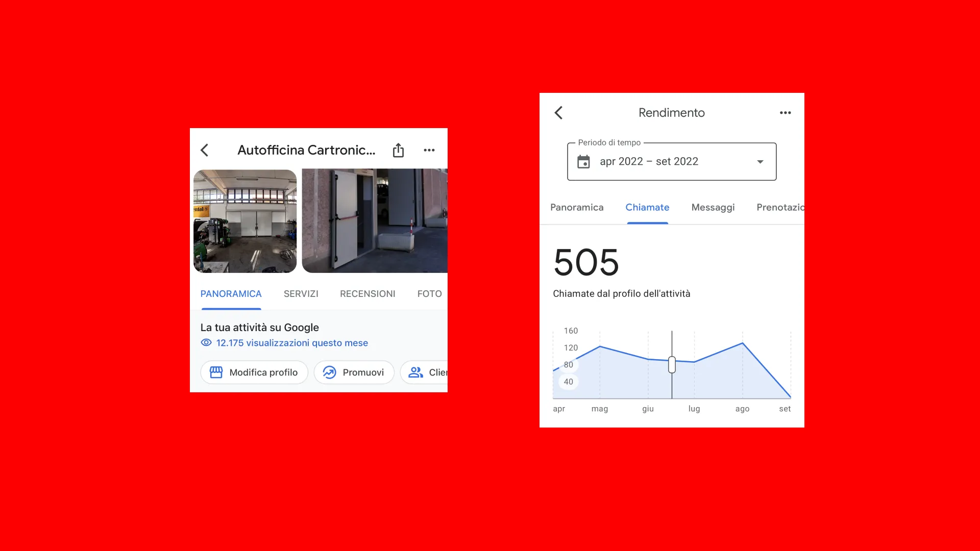Click the eye icon beside visualizzazioni
980x551 pixels.
[x=206, y=343]
